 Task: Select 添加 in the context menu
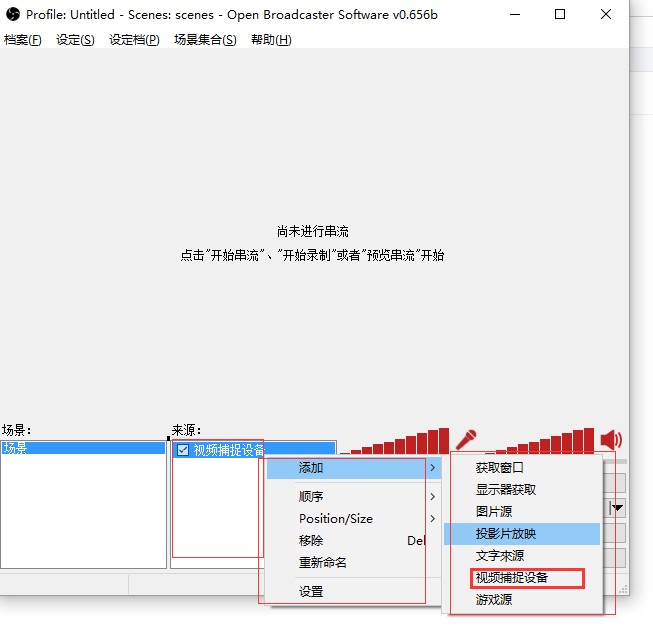click(353, 468)
